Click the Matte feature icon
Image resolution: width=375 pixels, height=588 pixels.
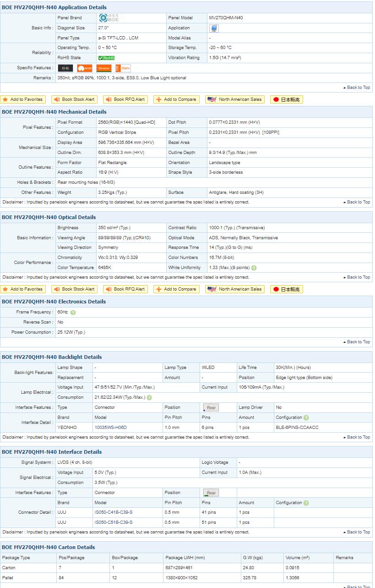(x=123, y=68)
